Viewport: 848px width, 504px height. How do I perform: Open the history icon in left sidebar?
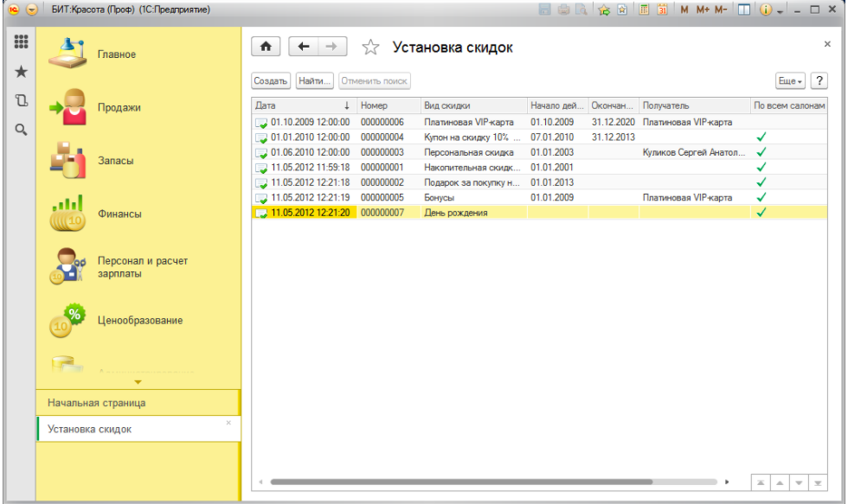coord(22,100)
